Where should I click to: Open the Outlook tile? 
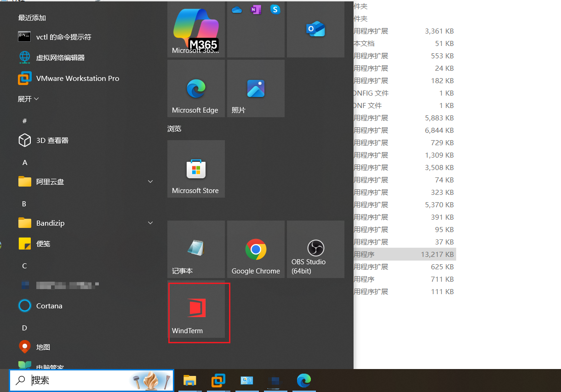[x=315, y=29]
